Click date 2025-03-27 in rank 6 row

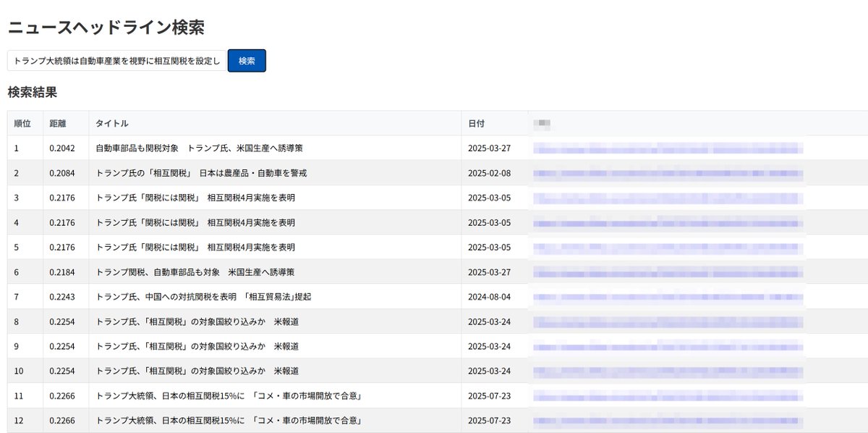tap(489, 272)
